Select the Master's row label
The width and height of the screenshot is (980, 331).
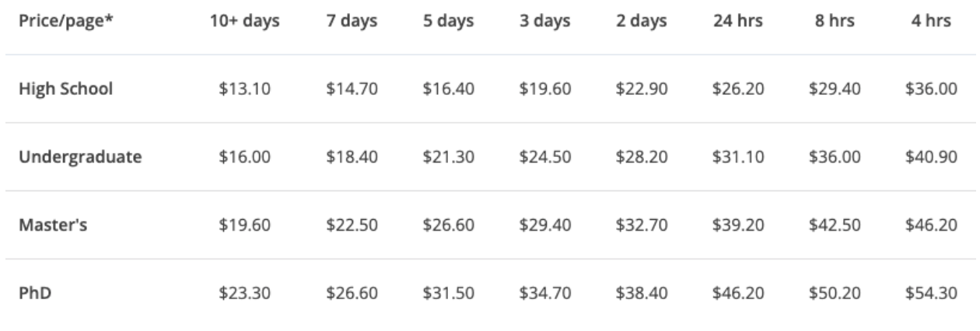coord(54,225)
